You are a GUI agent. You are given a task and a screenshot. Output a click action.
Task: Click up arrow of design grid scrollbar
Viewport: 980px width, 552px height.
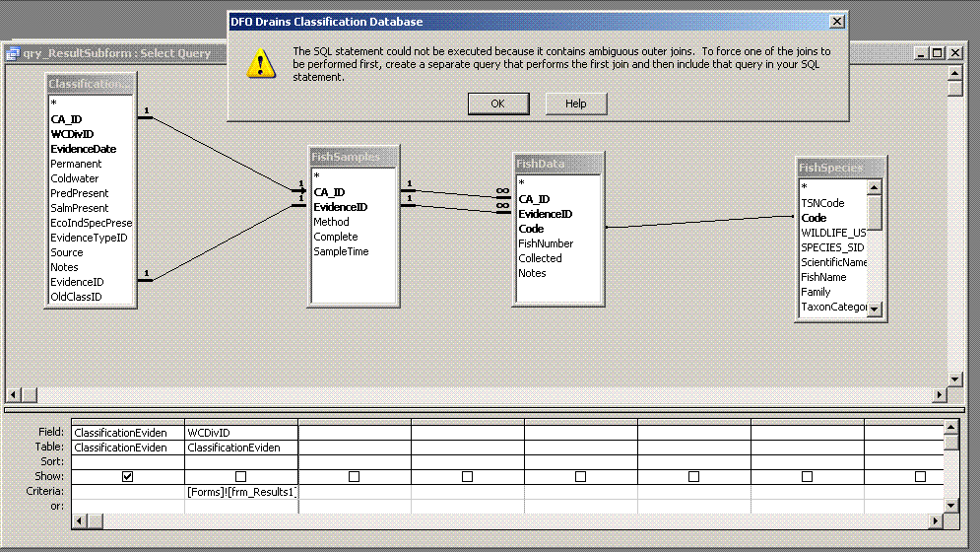point(950,428)
